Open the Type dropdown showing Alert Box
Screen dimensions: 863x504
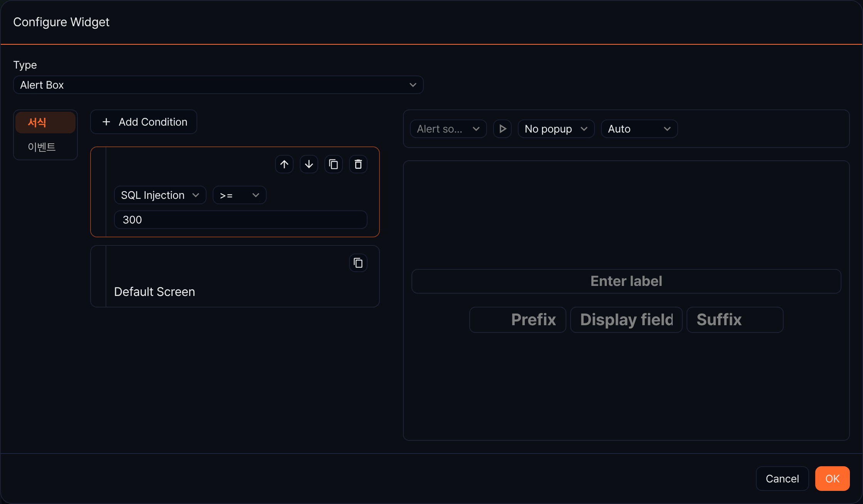(218, 85)
